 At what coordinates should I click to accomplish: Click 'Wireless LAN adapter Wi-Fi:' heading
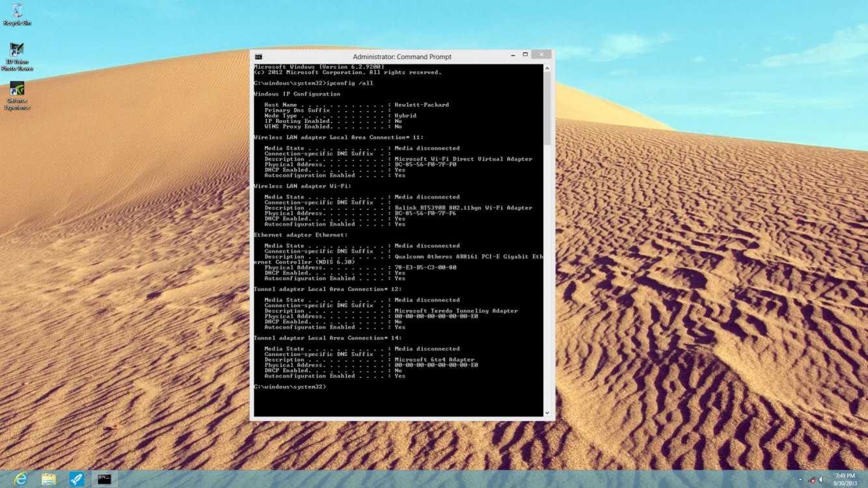pyautogui.click(x=302, y=186)
